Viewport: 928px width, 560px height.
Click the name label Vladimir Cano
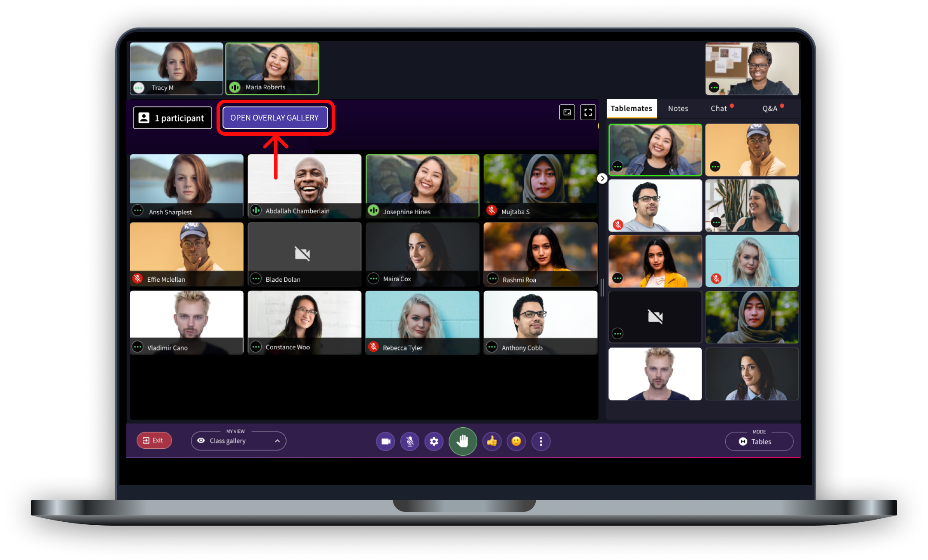168,348
